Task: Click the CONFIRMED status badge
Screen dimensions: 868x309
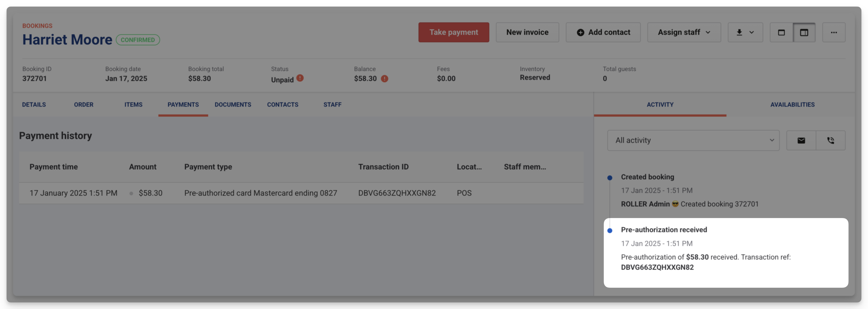Action: pos(138,40)
